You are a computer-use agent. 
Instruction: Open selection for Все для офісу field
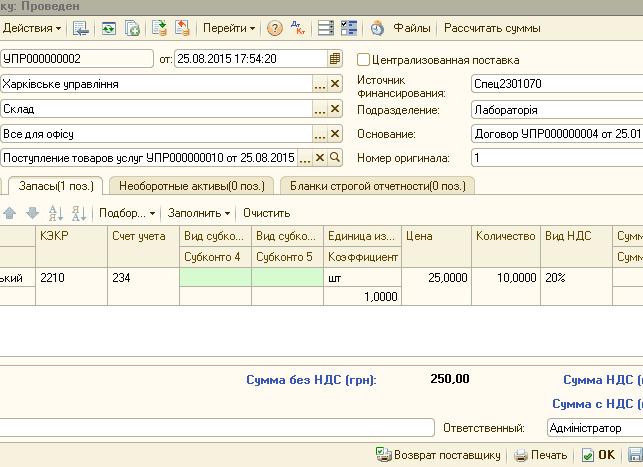(319, 134)
